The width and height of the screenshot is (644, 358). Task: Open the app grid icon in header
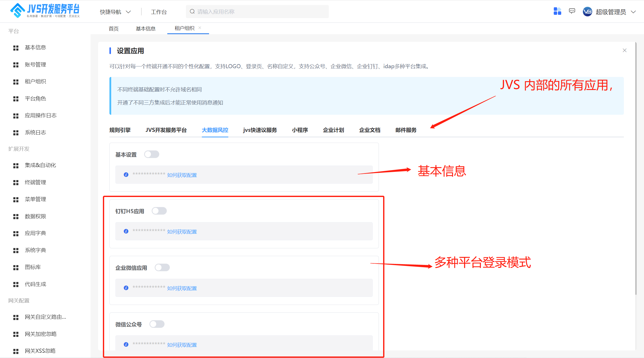(557, 12)
